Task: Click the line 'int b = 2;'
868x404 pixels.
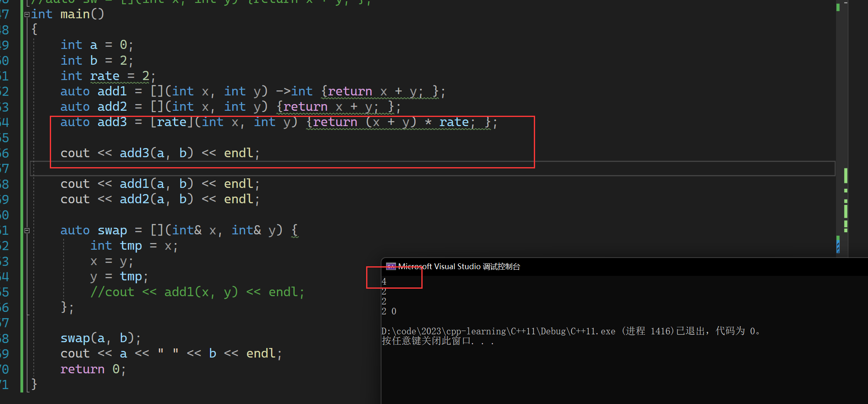Action: pos(97,61)
